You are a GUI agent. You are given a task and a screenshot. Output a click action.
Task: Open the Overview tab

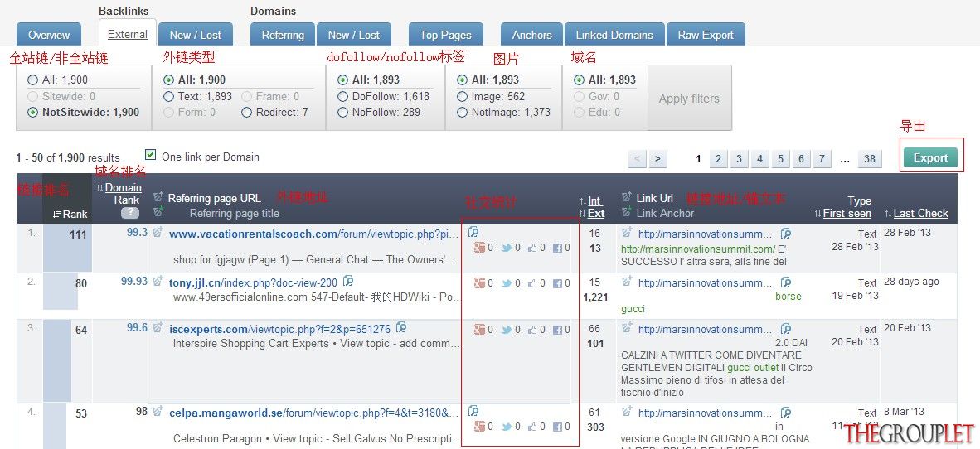point(49,35)
